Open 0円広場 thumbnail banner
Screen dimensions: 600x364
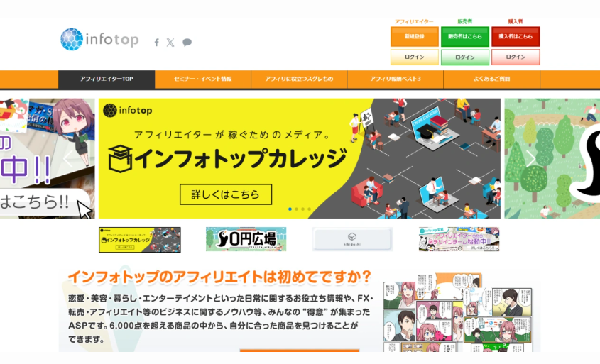246,239
